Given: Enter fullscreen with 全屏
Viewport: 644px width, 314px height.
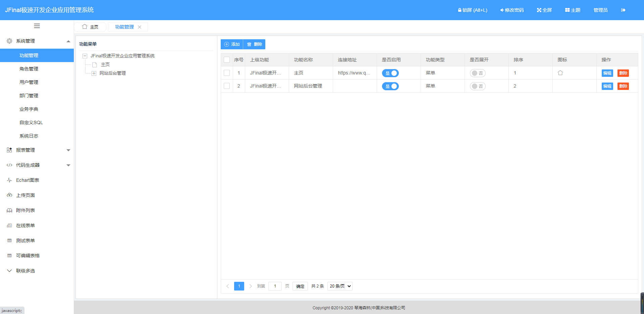Looking at the screenshot, I should pos(544,10).
